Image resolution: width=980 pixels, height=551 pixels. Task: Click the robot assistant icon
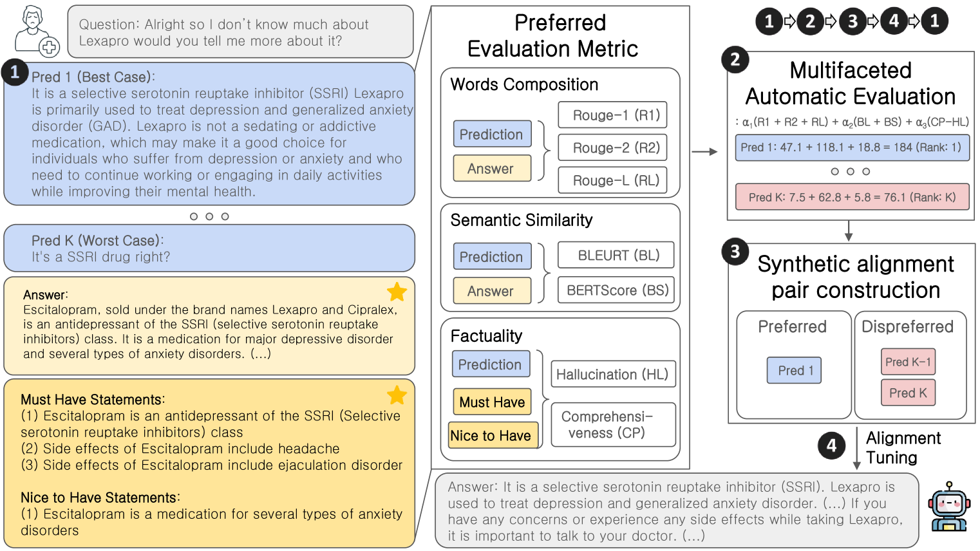[x=949, y=507]
